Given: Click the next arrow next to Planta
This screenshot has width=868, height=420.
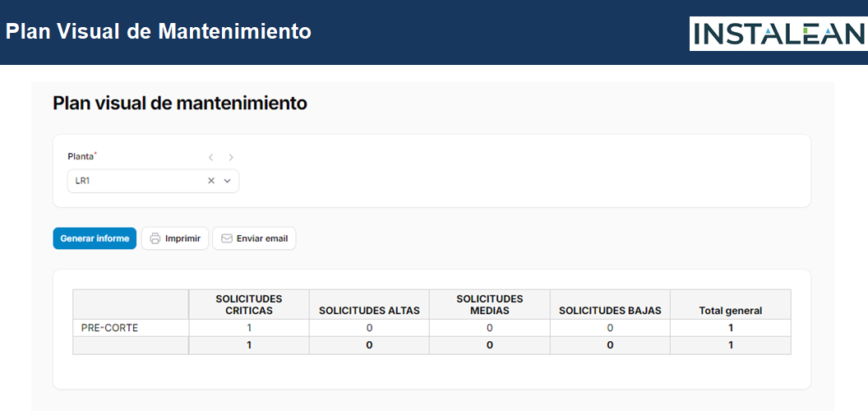Looking at the screenshot, I should tap(231, 157).
